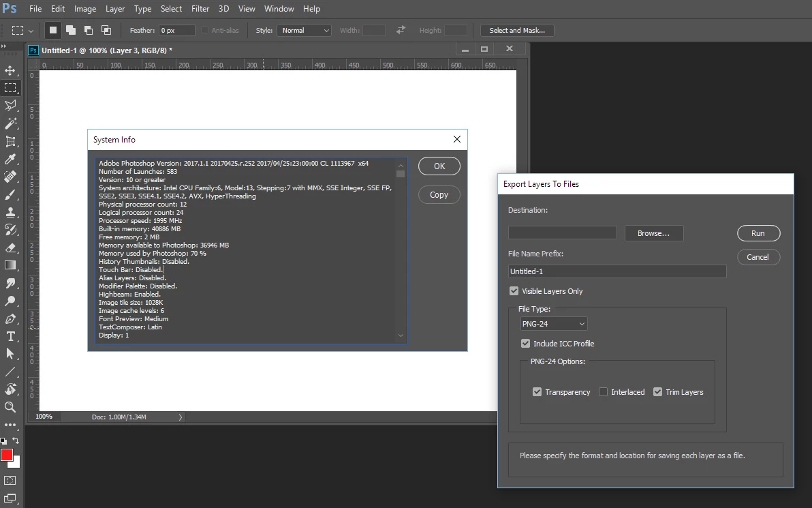This screenshot has height=508, width=812.
Task: Click the Select and Mask button
Action: 517,30
